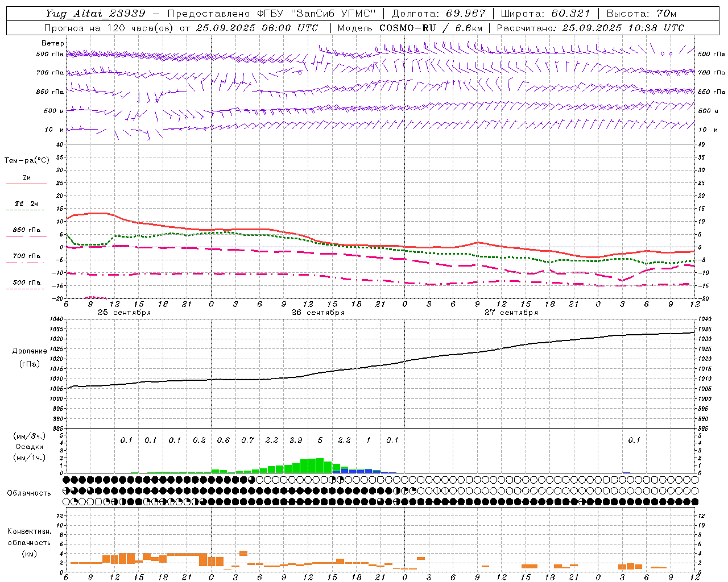
Task: Click the Давление pressure panel label
Action: (30, 351)
